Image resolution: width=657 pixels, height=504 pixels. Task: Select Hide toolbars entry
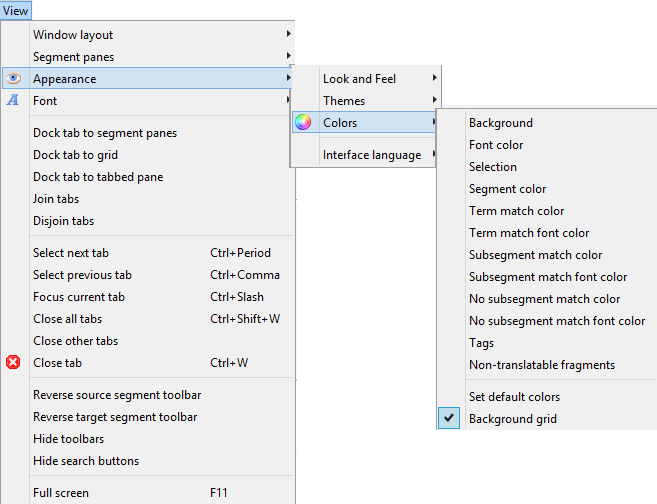click(x=68, y=439)
